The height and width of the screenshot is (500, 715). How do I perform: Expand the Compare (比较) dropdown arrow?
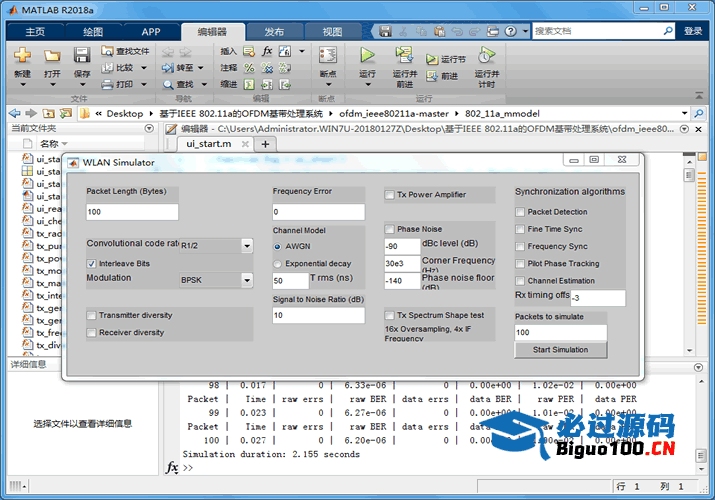coord(141,68)
